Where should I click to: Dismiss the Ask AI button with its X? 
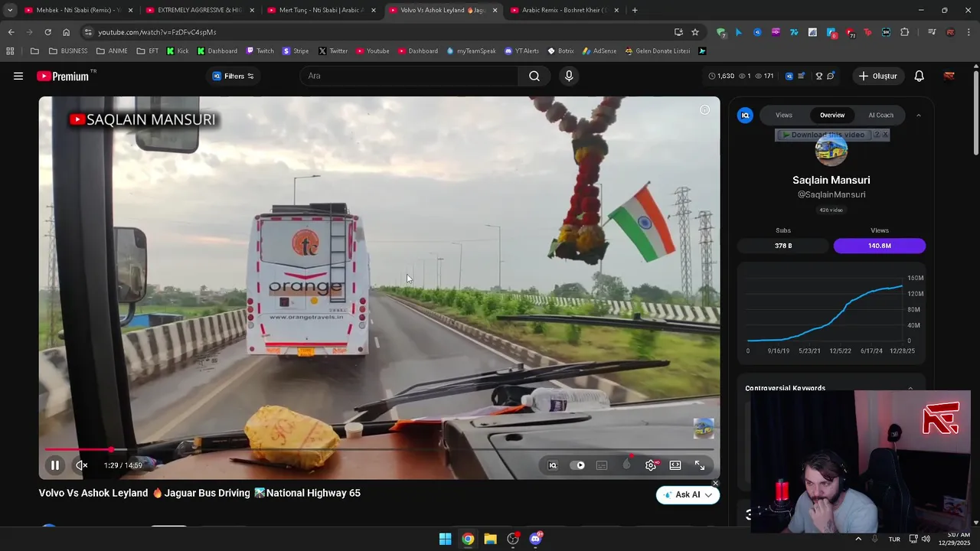715,483
